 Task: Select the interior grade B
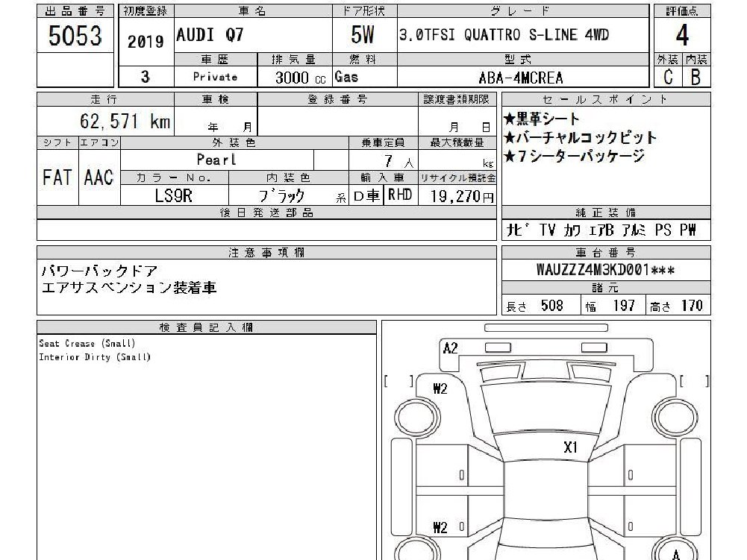pyautogui.click(x=696, y=77)
